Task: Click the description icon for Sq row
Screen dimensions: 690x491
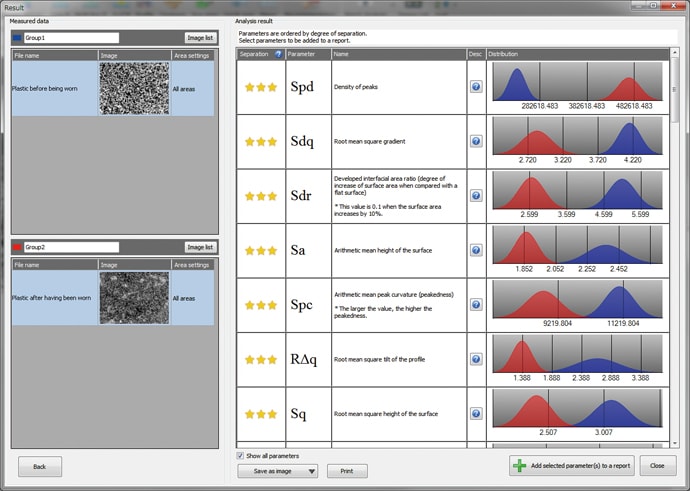Action: coord(476,413)
